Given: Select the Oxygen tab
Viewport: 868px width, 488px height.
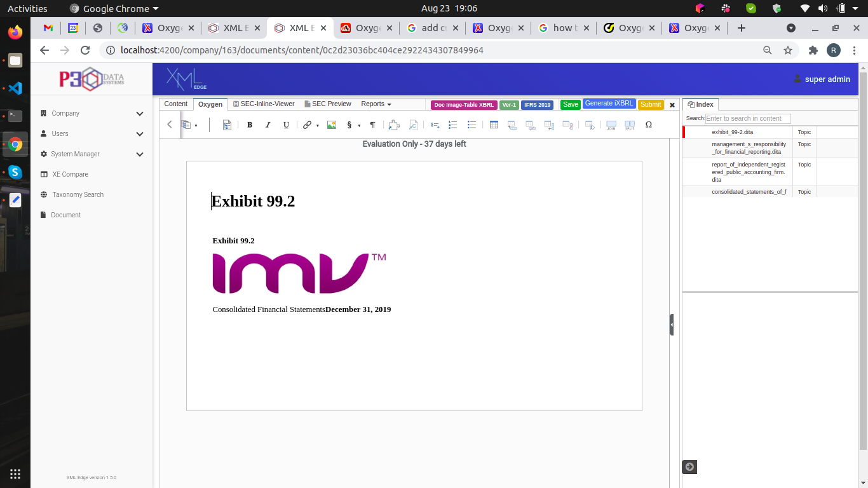Looking at the screenshot, I should point(210,104).
